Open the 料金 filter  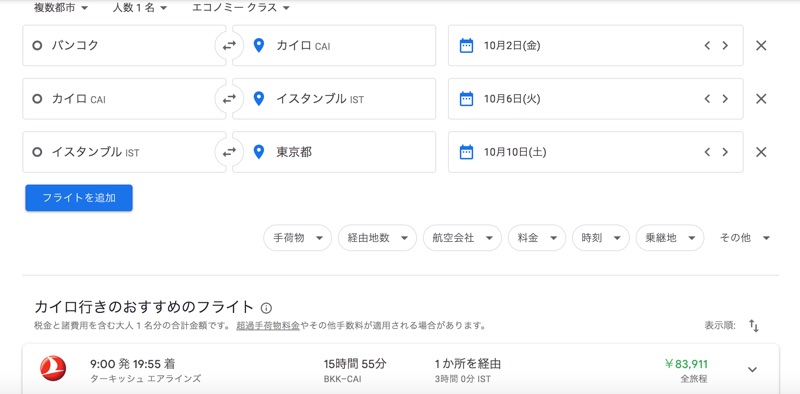click(537, 238)
